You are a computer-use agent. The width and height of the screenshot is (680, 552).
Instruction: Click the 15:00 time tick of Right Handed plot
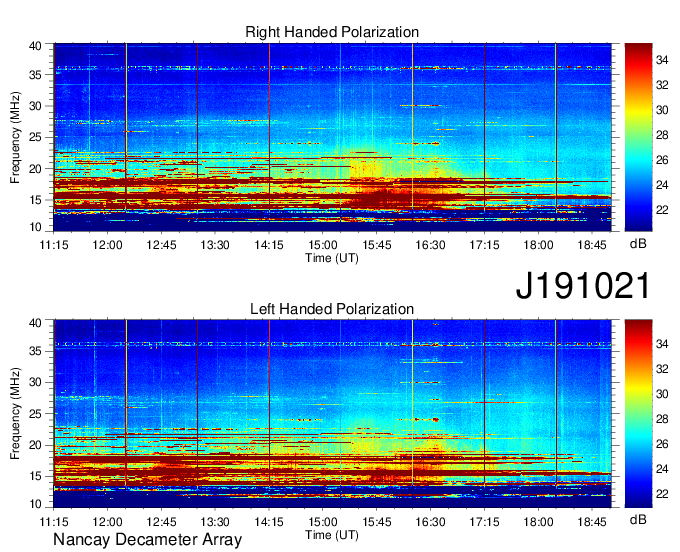pos(323,245)
